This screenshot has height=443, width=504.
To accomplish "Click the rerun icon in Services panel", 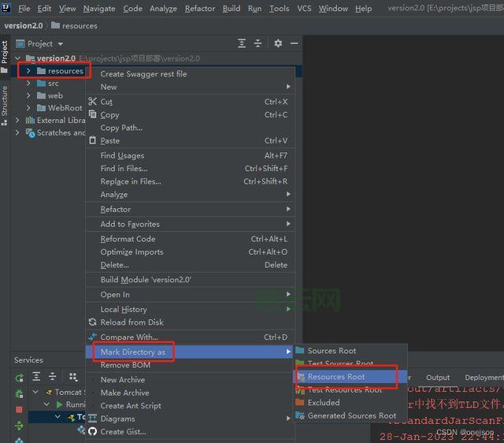I will pos(19,378).
